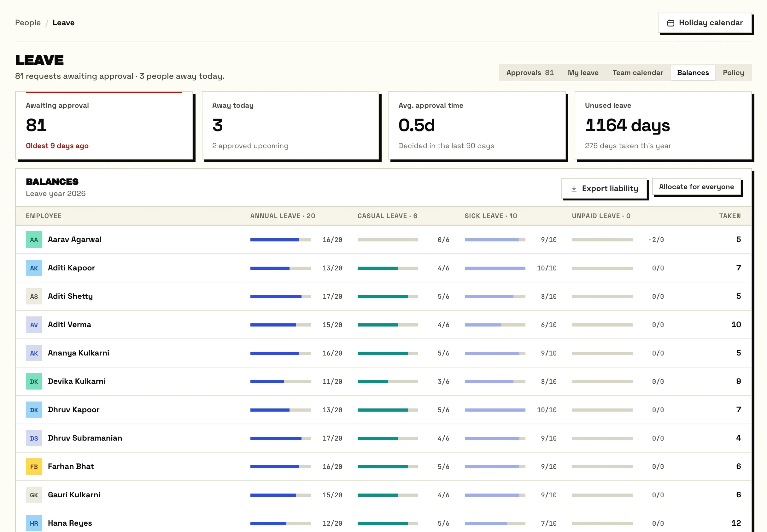The image size is (767, 532).
Task: Click Aditi Kapoor's AK avatar
Action: pyautogui.click(x=34, y=268)
